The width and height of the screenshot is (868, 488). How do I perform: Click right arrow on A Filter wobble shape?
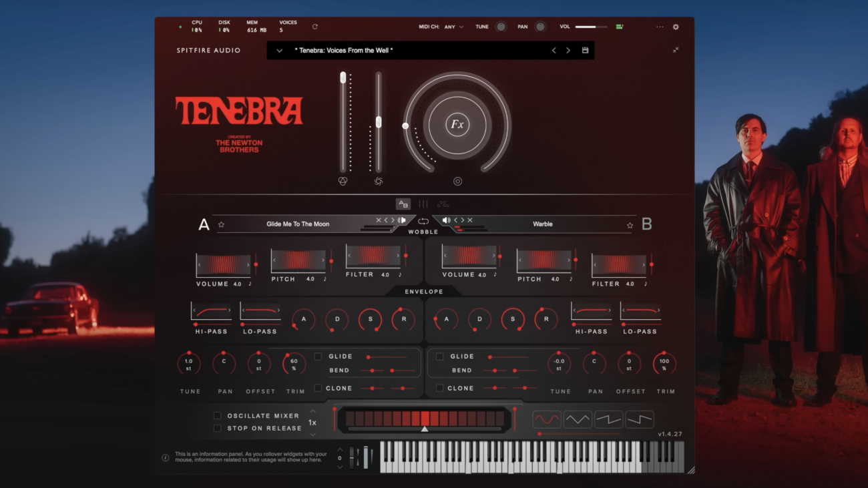coord(398,256)
